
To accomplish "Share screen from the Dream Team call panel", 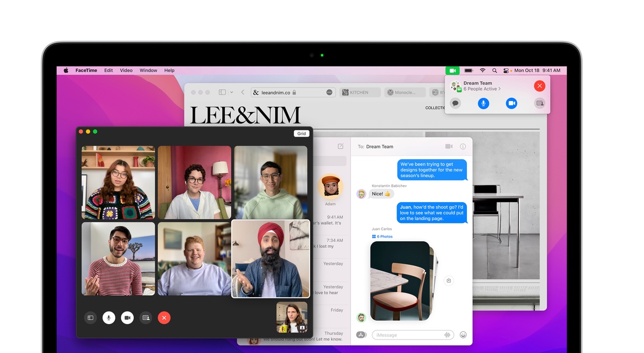I will (x=540, y=103).
